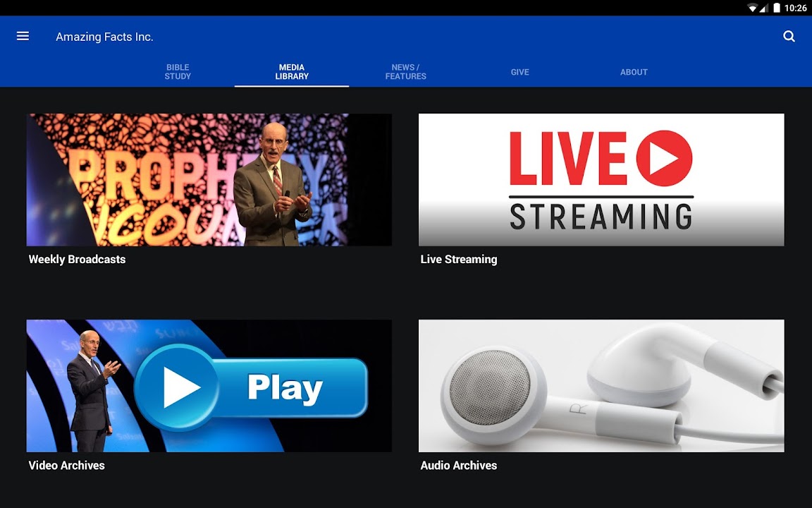Switch to the Bible Study tab
Screen dimensions: 812x508
(x=178, y=72)
